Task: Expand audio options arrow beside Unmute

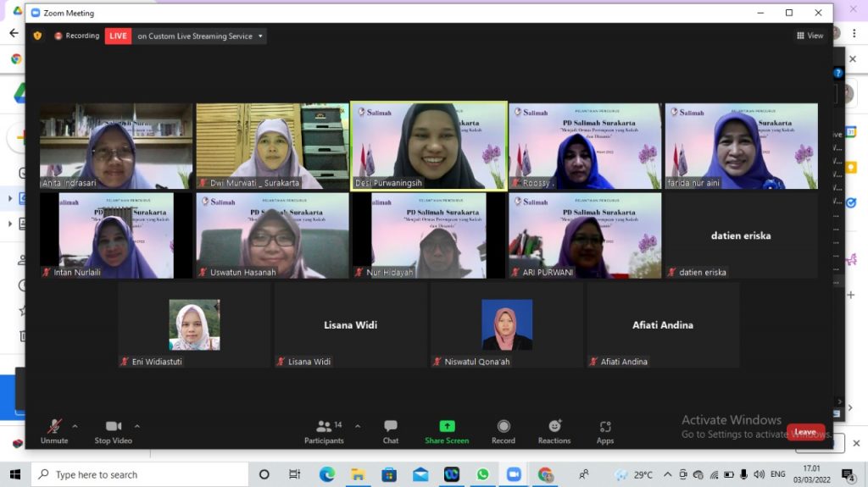Action: pos(75,426)
